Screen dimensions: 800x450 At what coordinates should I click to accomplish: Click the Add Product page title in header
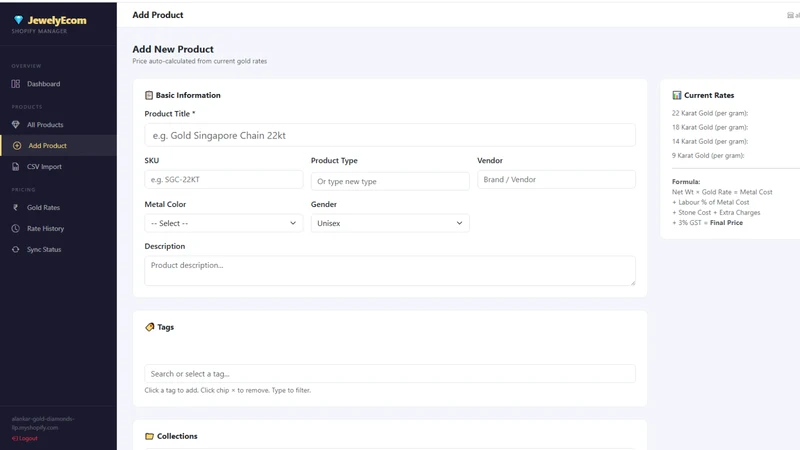point(158,15)
